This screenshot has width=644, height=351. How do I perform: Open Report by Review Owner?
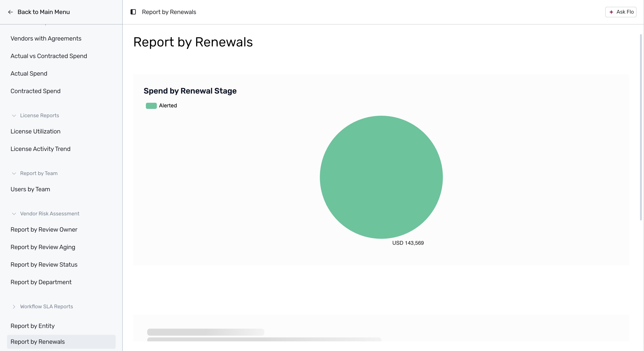click(44, 229)
